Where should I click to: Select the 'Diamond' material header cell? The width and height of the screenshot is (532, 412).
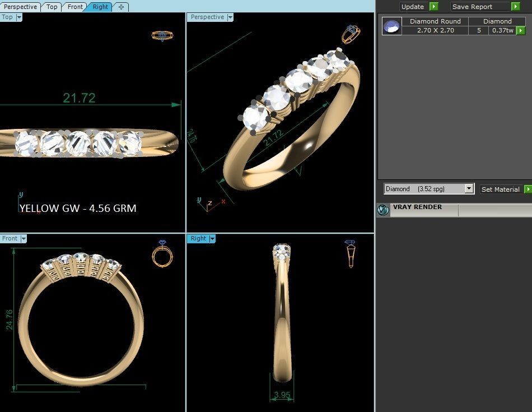pyautogui.click(x=497, y=21)
